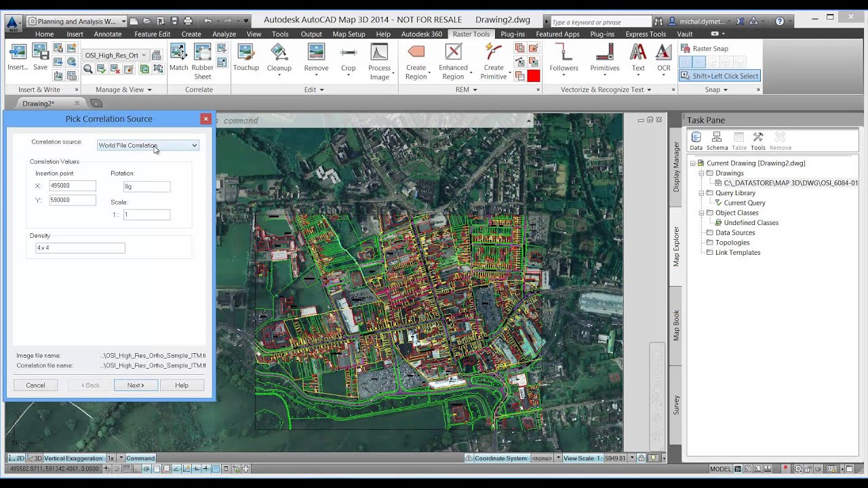Open the Raster Tools ribbon tab
The image size is (868, 488).
point(471,34)
